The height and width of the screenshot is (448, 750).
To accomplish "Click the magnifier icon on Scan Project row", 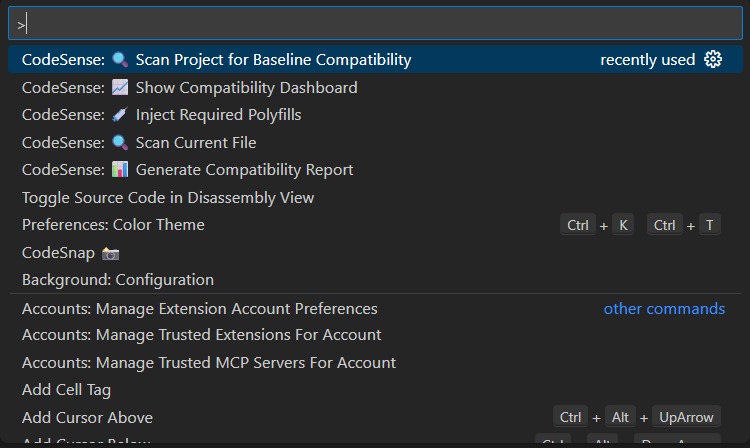I will point(120,60).
